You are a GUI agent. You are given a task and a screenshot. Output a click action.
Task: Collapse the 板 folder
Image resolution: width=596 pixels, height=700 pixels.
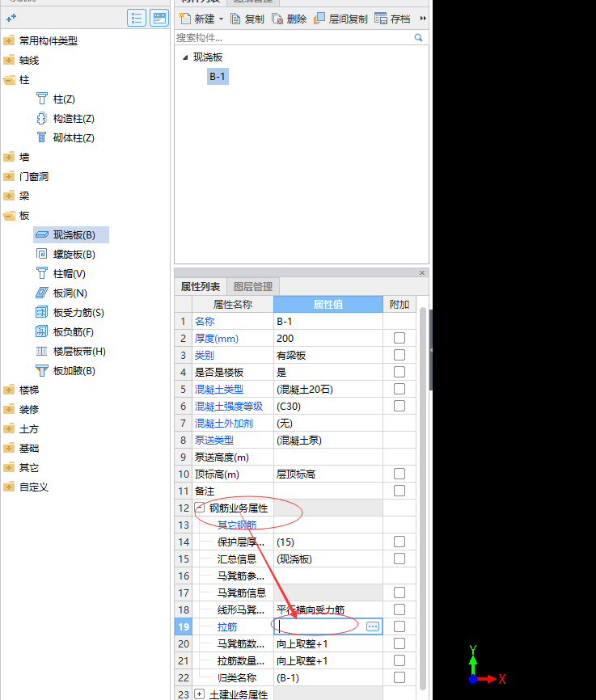9,216
